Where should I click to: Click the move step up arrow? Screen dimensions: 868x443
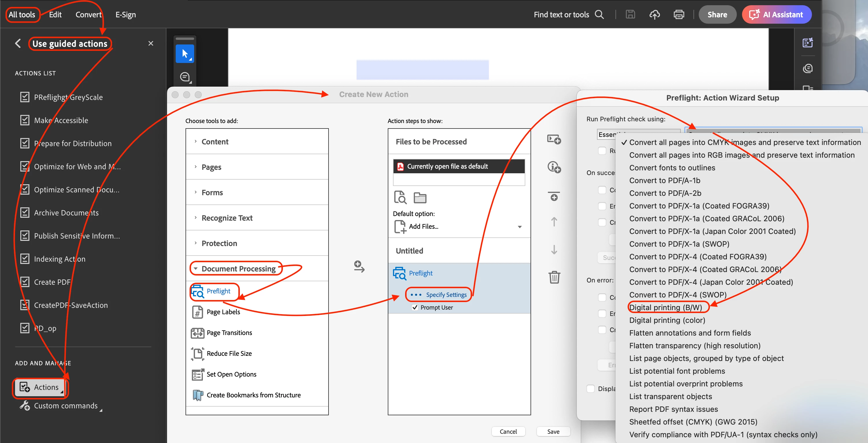tap(554, 222)
